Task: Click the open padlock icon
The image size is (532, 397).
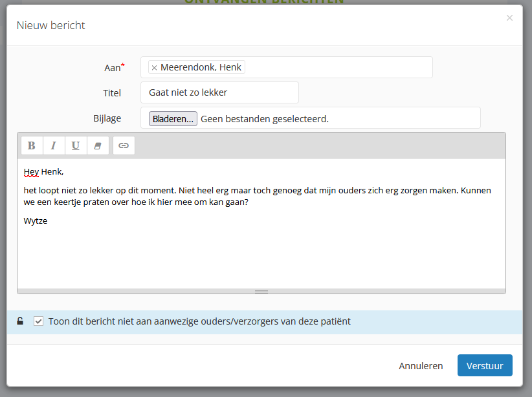Action: click(20, 321)
